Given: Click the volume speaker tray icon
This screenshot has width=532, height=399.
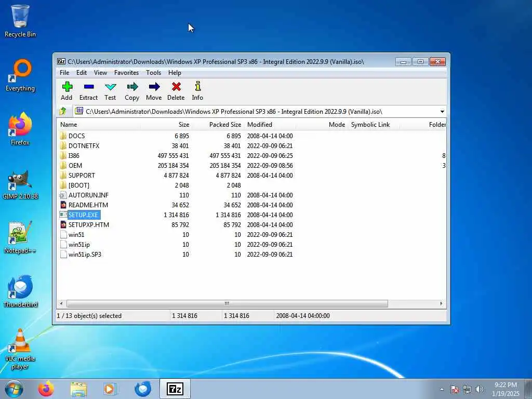Looking at the screenshot, I should [x=480, y=389].
